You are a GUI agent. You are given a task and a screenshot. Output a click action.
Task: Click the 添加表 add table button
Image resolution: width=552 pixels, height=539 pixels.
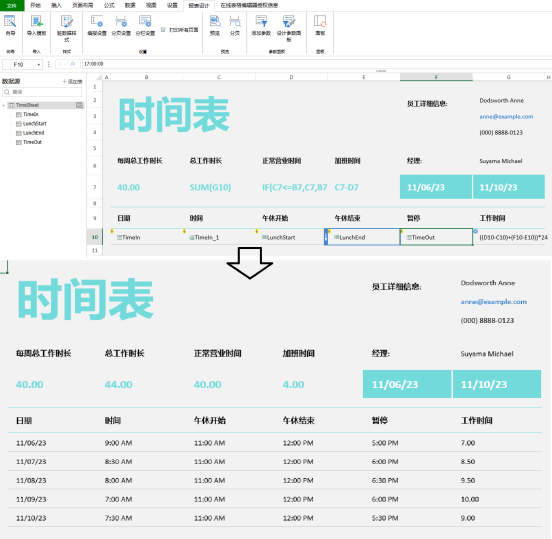(x=73, y=81)
